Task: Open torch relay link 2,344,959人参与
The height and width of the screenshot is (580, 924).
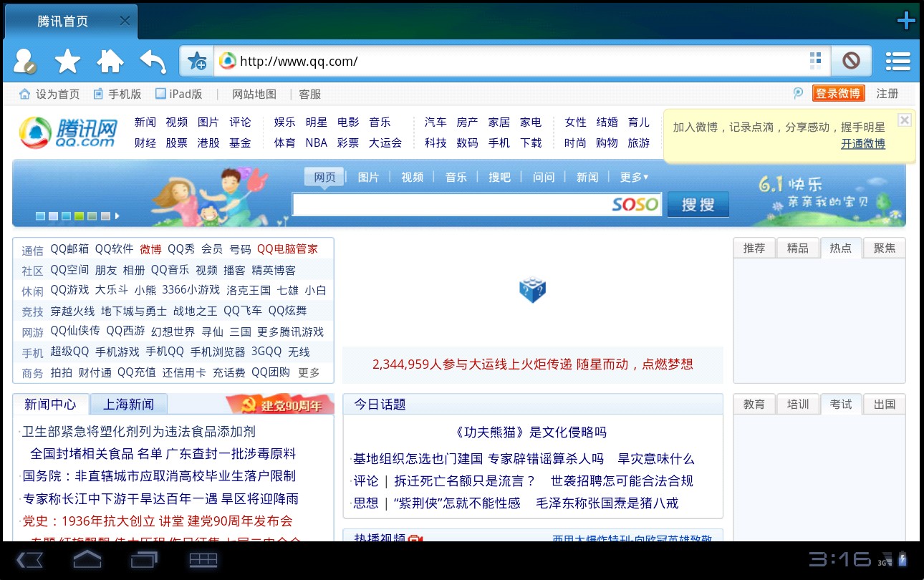Action: [532, 364]
